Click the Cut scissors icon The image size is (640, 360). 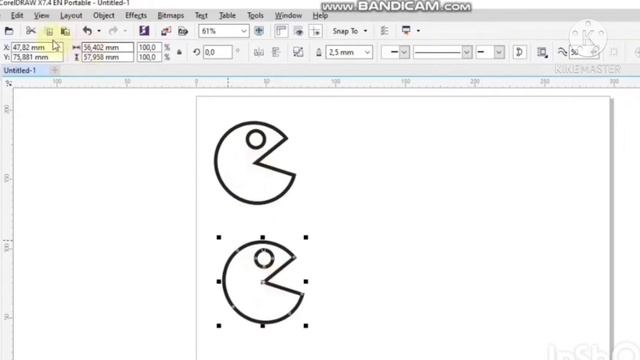click(x=31, y=31)
